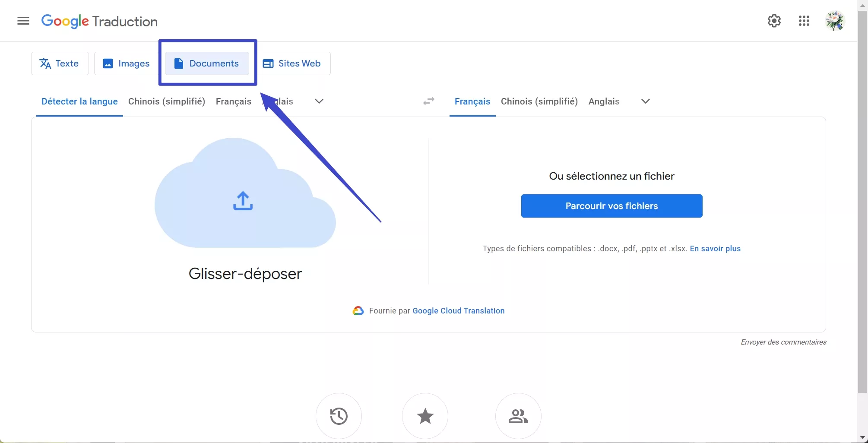Open the Google apps launcher grid
The width and height of the screenshot is (868, 443).
(804, 21)
